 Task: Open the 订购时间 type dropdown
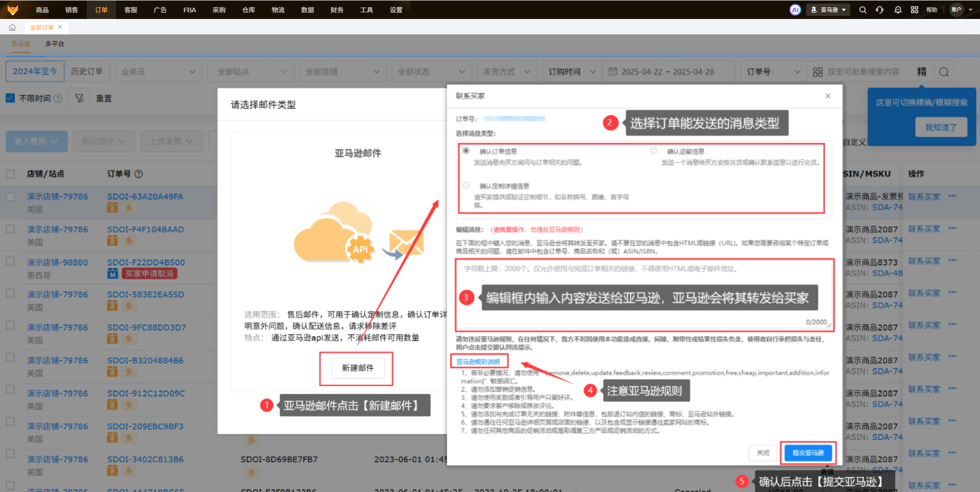click(572, 72)
